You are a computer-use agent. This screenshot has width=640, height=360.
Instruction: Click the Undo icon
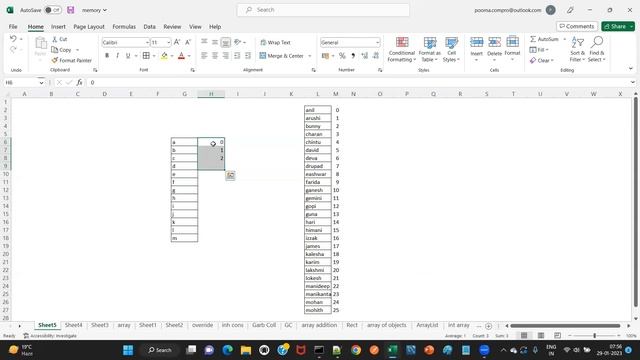[x=13, y=39]
